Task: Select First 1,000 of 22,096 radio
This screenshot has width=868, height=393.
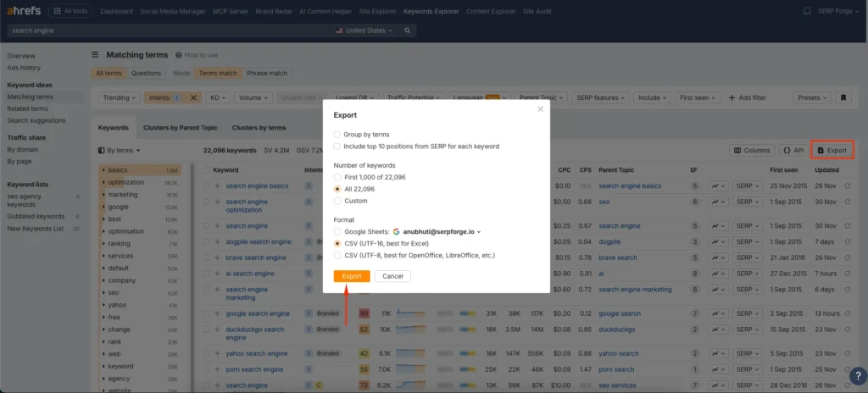Action: point(337,177)
